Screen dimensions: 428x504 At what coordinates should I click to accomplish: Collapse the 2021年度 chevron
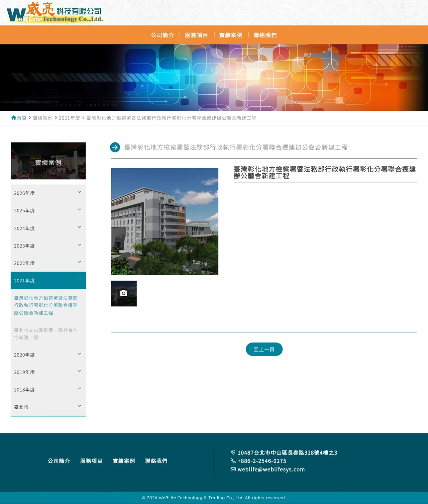80,280
